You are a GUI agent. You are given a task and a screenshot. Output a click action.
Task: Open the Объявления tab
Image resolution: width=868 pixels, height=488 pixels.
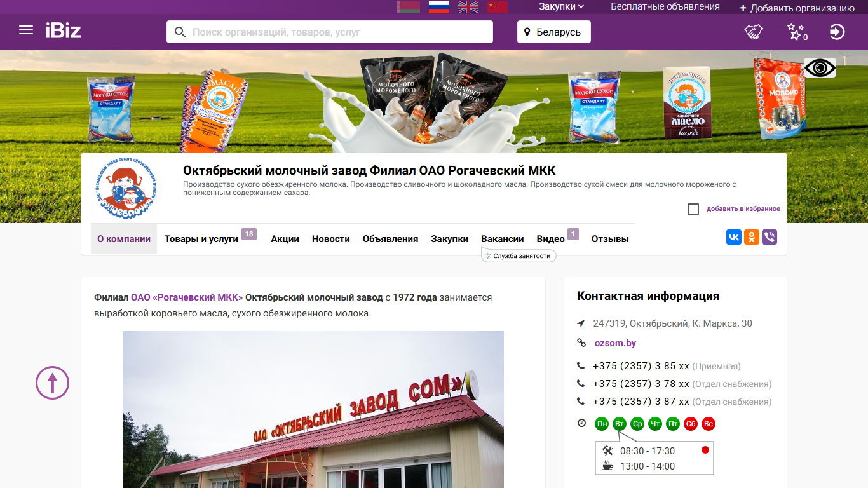390,239
